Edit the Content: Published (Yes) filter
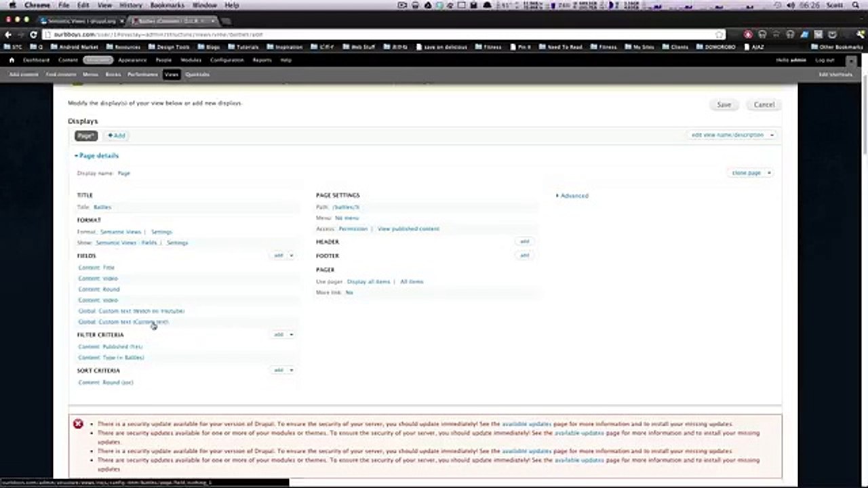This screenshot has width=868, height=488. [x=111, y=346]
